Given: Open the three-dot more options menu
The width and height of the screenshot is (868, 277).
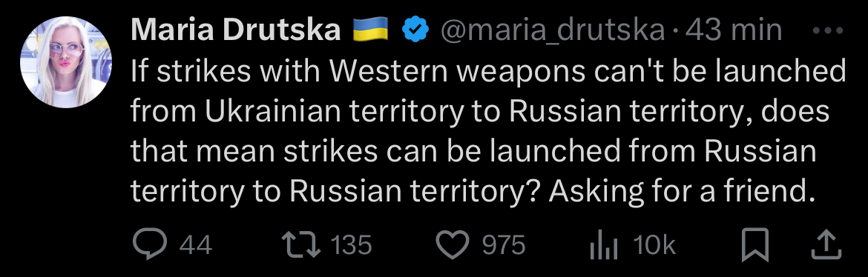Looking at the screenshot, I should pos(830,31).
